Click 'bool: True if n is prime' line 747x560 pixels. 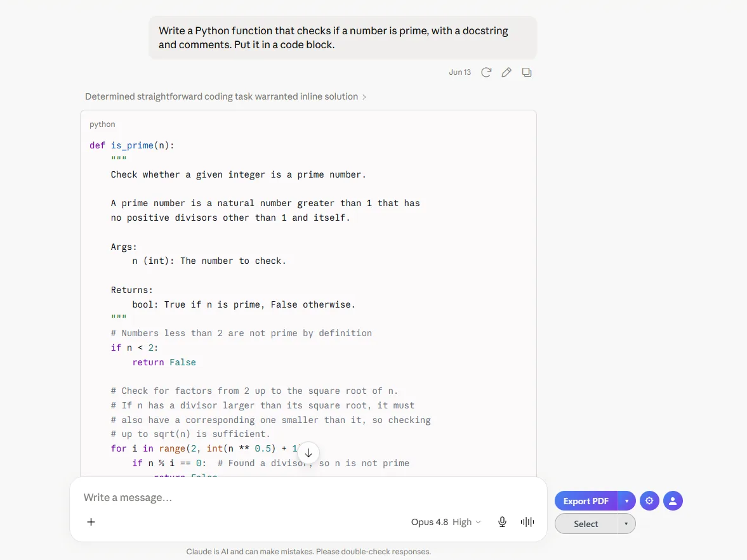coord(244,305)
